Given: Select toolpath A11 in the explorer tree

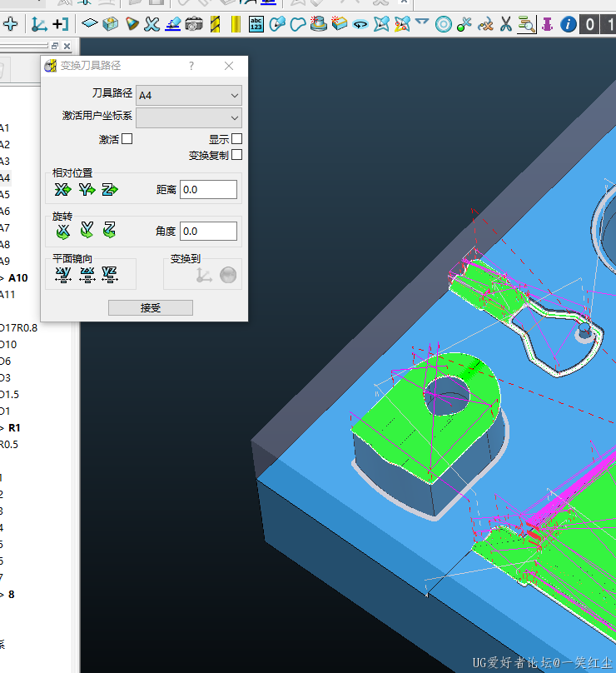Looking at the screenshot, I should click(7, 295).
